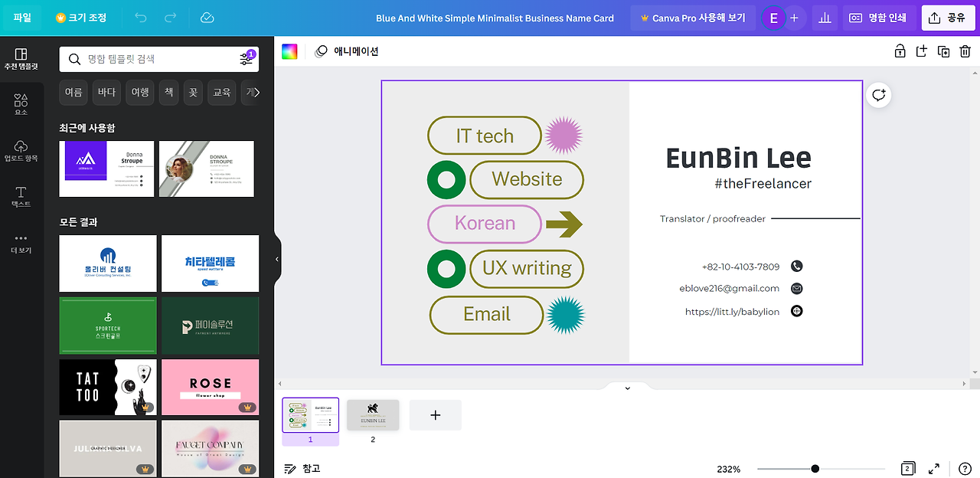Image resolution: width=980 pixels, height=478 pixels.
Task: Show more category chips with right arrow
Action: click(x=256, y=93)
